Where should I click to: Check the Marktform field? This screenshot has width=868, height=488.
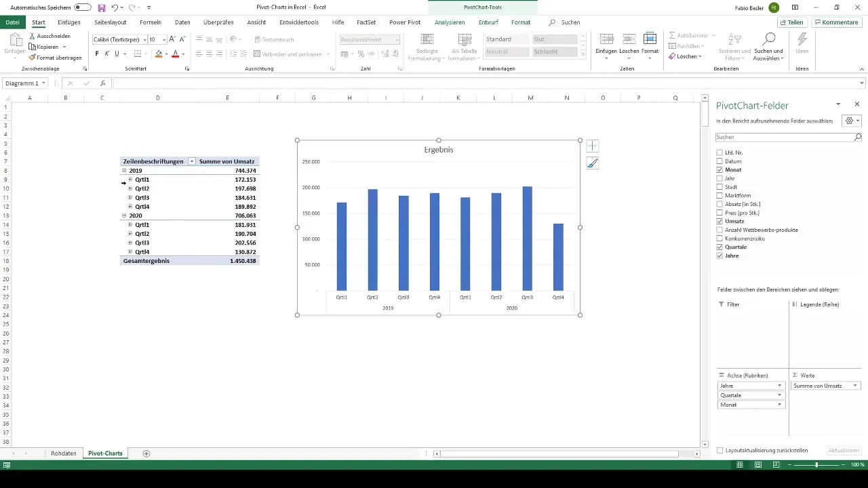(719, 195)
